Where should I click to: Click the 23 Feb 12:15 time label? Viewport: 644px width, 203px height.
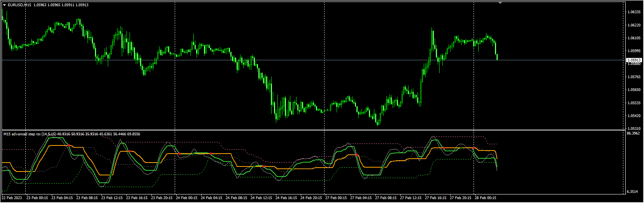pyautogui.click(x=112, y=198)
